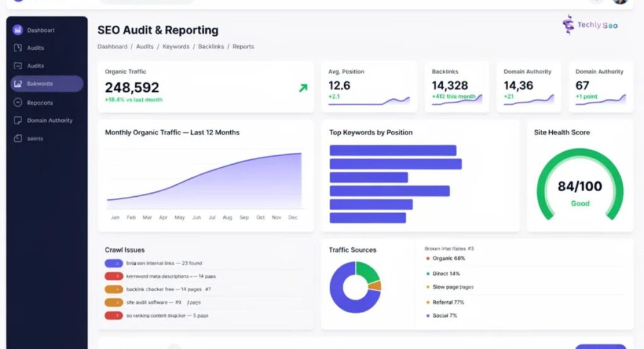This screenshot has width=644, height=349.
Task: Click the Audits breadcrumb link
Action: (145, 47)
